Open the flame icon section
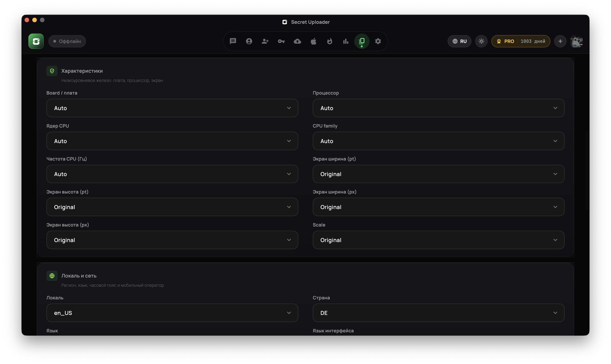 [x=329, y=41]
